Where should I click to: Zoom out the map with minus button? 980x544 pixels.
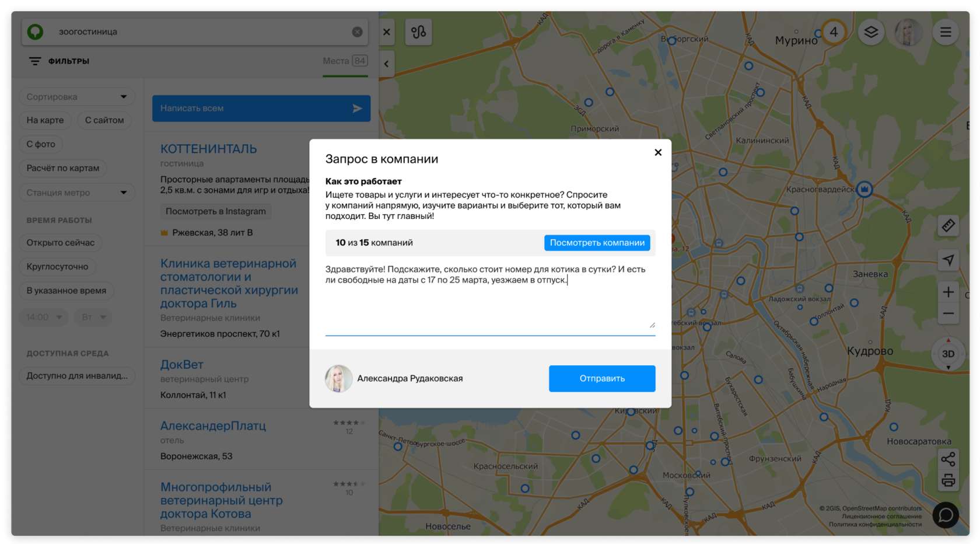coord(949,314)
